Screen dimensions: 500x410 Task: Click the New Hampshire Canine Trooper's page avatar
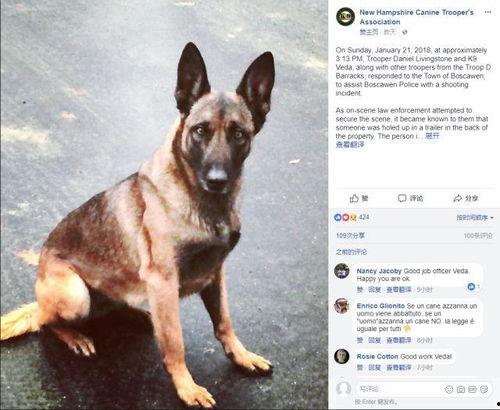[x=346, y=17]
